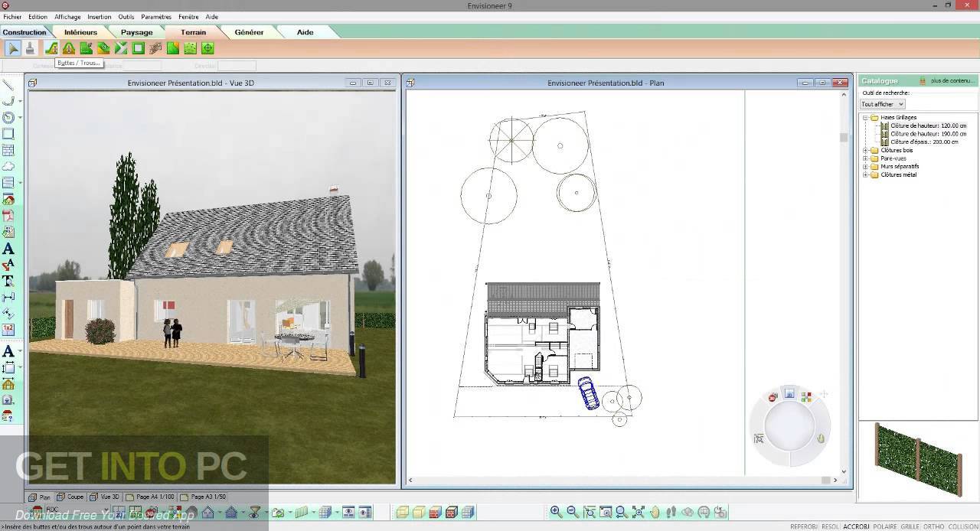Click the hedge fence preview thumbnail
The image size is (980, 531).
pos(919,461)
